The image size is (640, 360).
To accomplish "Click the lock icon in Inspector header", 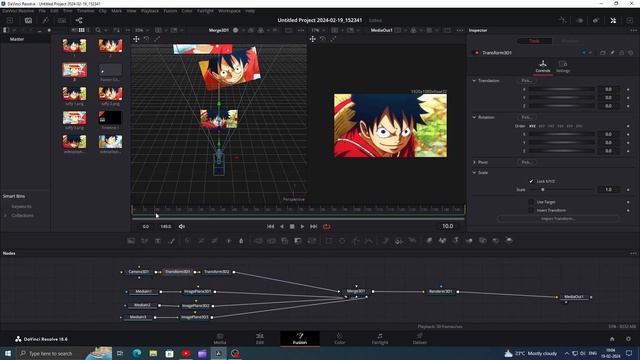I will click(x=622, y=53).
